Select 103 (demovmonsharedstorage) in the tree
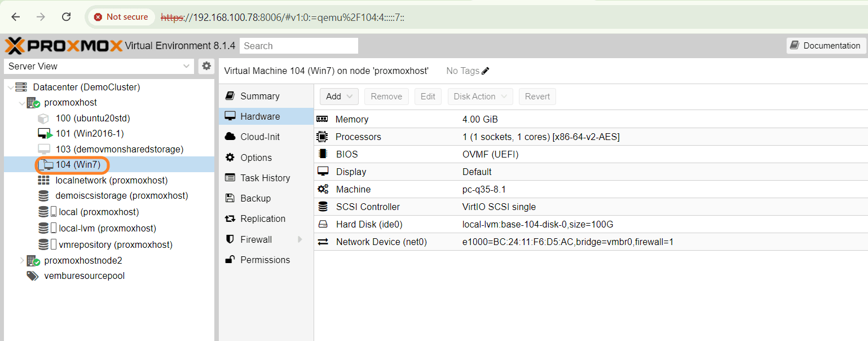The image size is (868, 341). pos(120,149)
